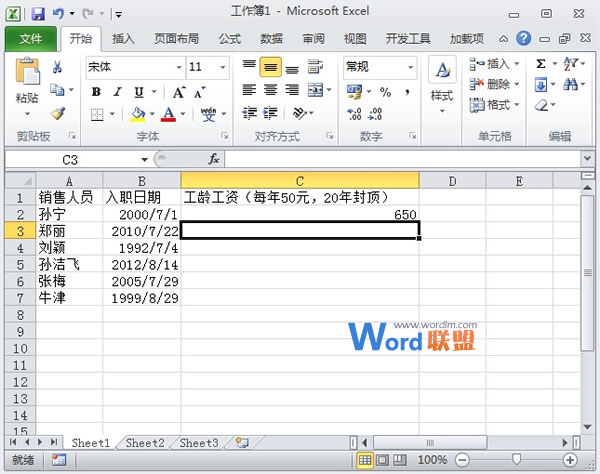Image resolution: width=600 pixels, height=474 pixels.
Task: Zoom out with the minus button
Action: click(462, 459)
